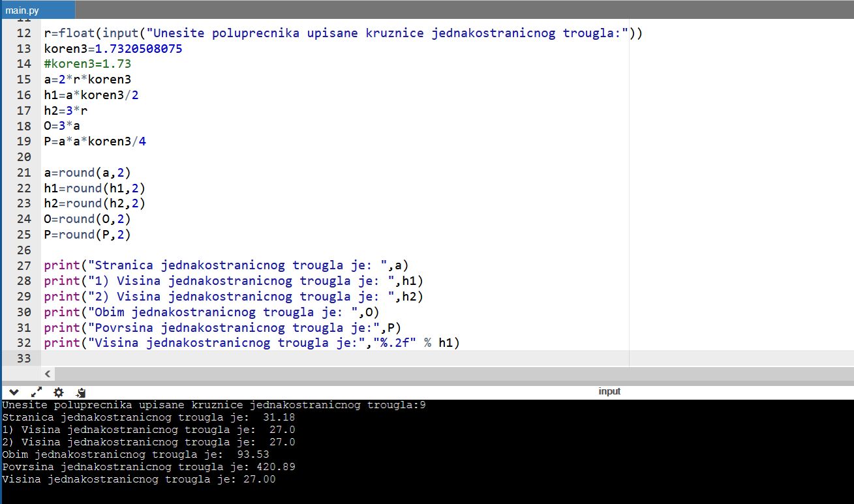Click the commented #koren3=1.73 line

tap(87, 64)
